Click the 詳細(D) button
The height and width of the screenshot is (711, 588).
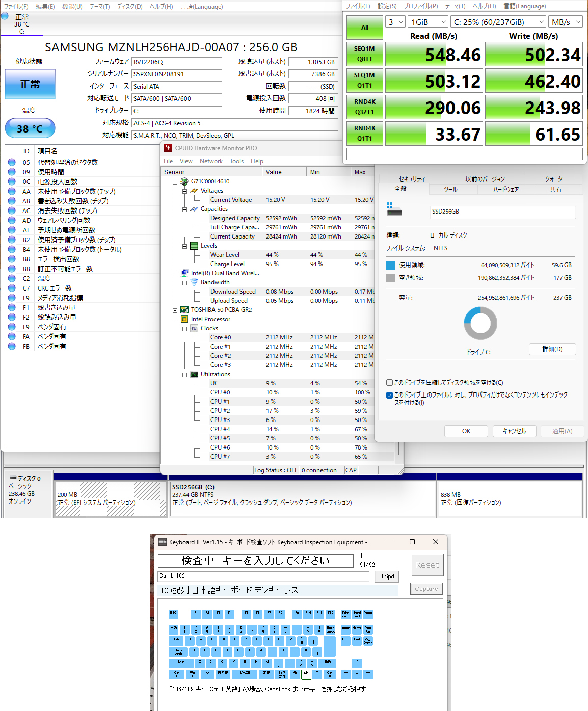point(552,349)
